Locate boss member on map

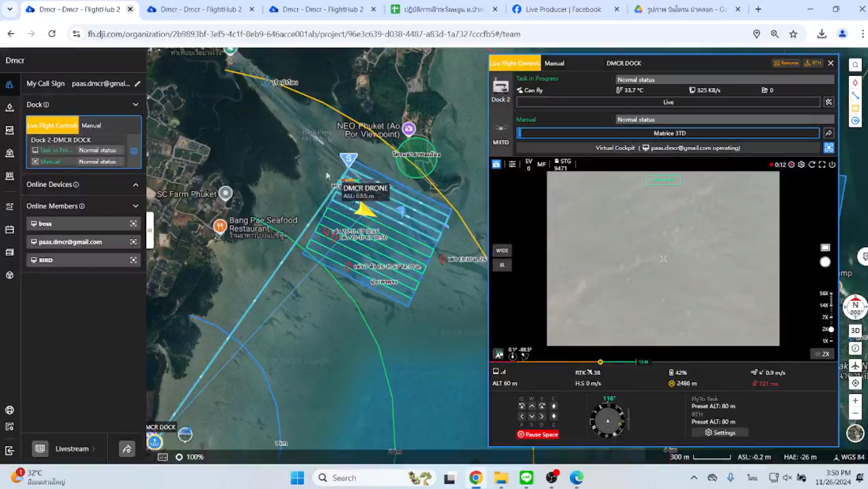[133, 223]
